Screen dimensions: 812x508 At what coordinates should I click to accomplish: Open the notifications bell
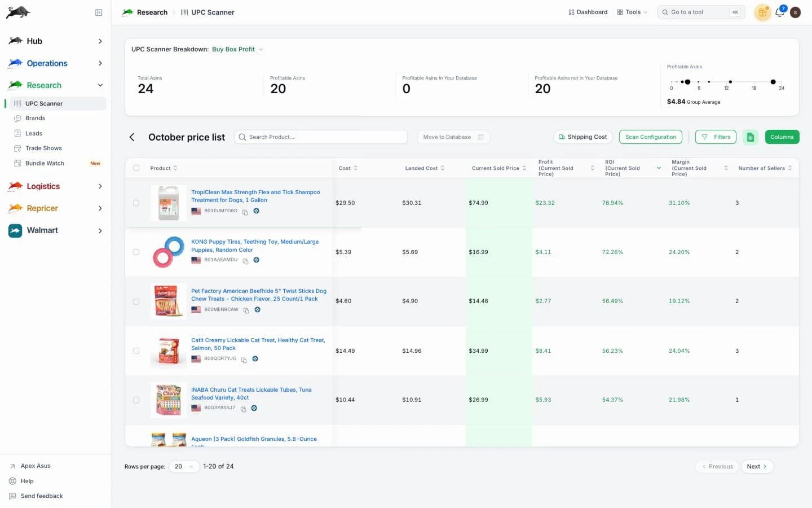780,12
